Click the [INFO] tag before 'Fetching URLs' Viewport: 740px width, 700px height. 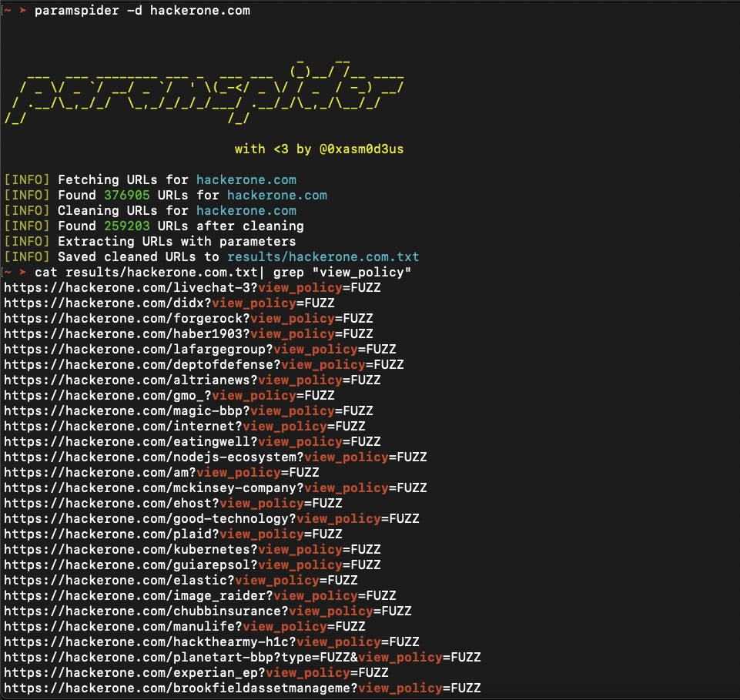coord(27,180)
